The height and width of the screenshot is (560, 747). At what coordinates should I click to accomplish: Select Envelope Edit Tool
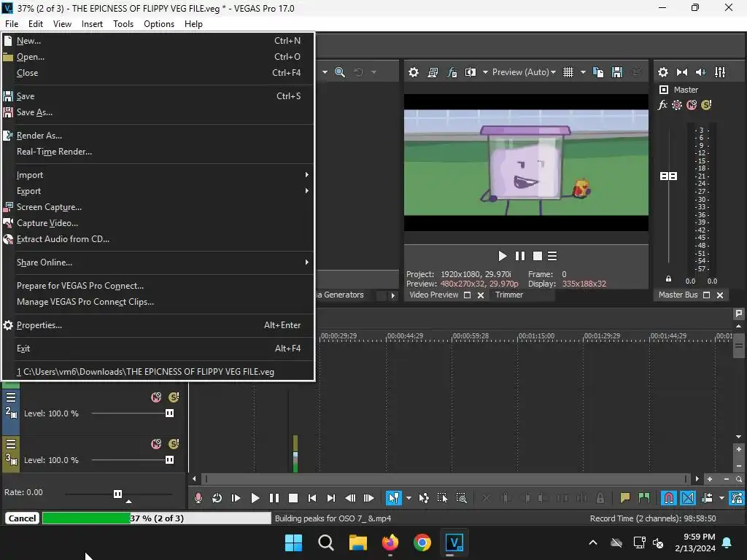click(424, 498)
